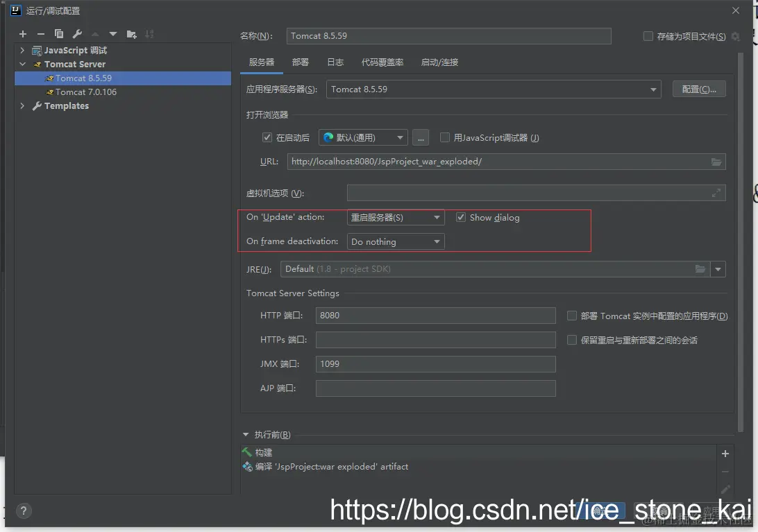Viewport: 758px width, 532px height.
Task: Browse URL folder icon in URL field
Action: coord(716,162)
